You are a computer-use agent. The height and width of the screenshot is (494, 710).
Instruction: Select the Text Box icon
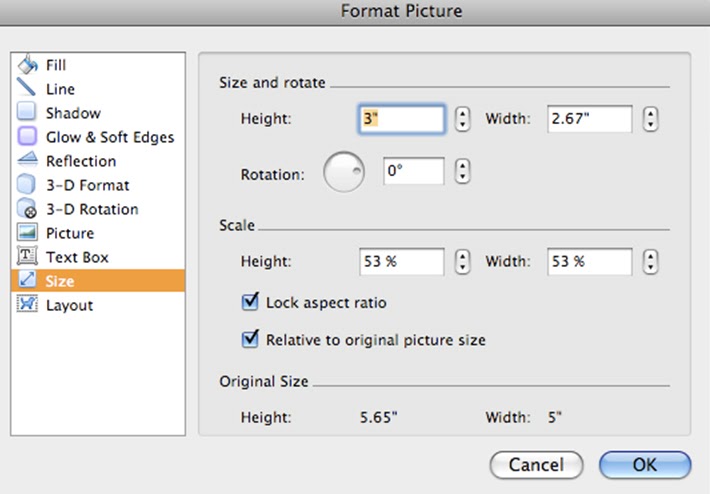(28, 257)
